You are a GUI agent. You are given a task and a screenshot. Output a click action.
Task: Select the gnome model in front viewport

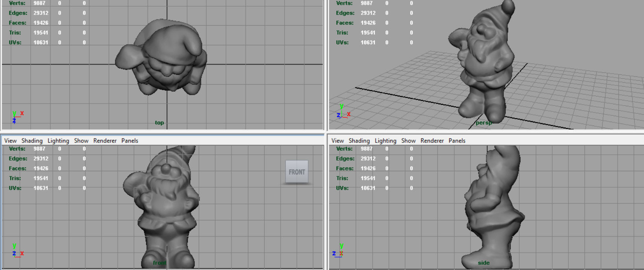[x=161, y=207]
